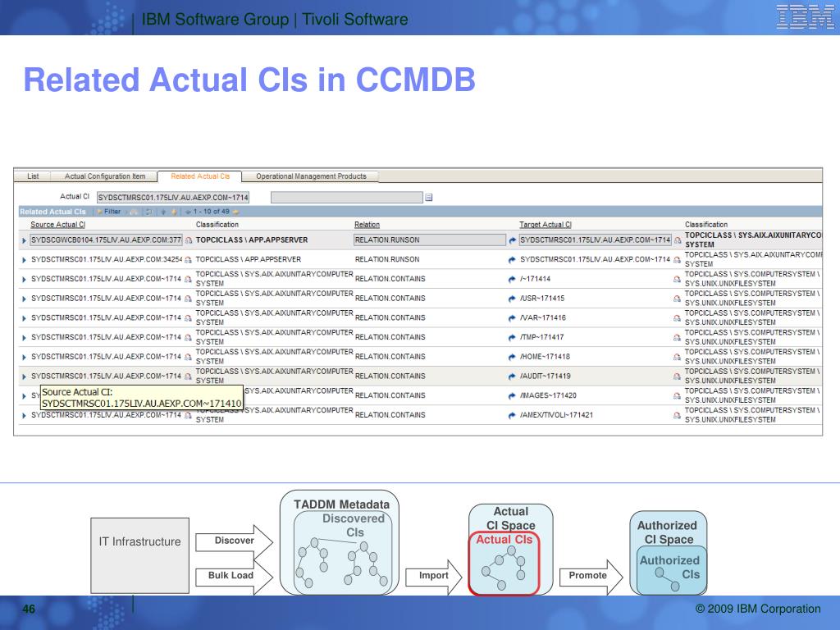Screen dimensions: 840x630
Task: Select RELATION.CONTAINS in the /USR~171415 row
Action: (390, 299)
